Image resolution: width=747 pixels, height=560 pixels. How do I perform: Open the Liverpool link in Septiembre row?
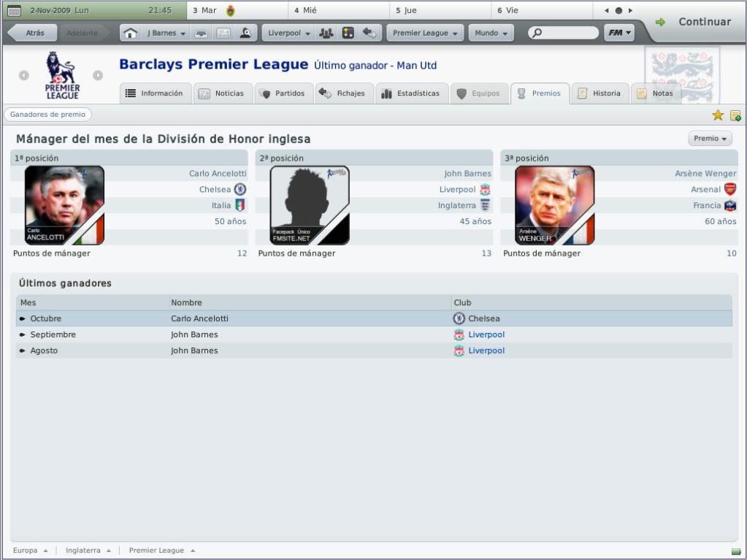(x=486, y=335)
